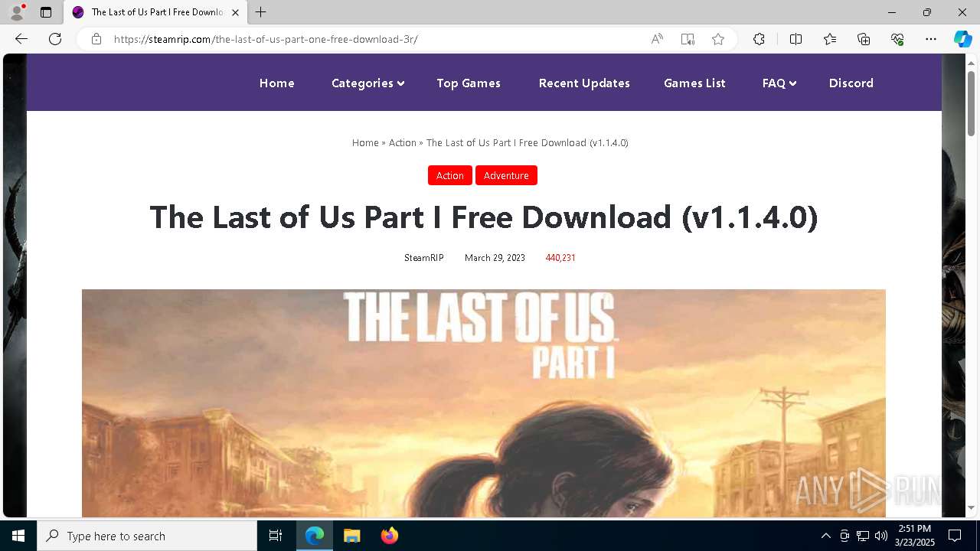This screenshot has width=980, height=551.
Task: Open the network icon in system tray
Action: pyautogui.click(x=863, y=536)
